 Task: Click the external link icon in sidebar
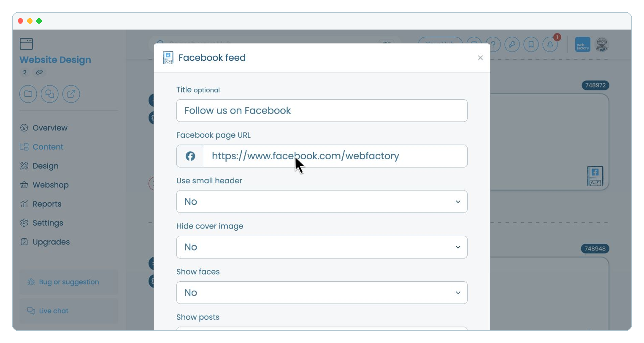[71, 94]
